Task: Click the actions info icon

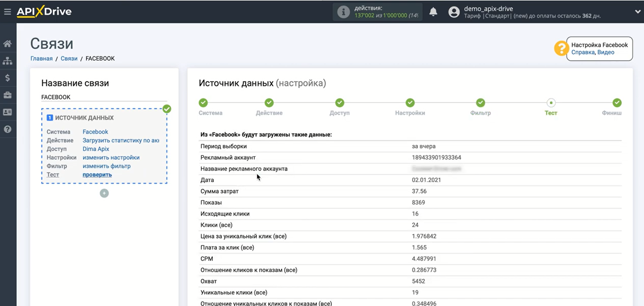Action: [x=343, y=12]
